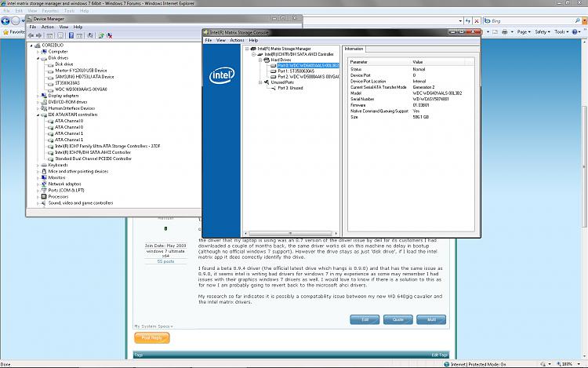Click the Monitors icon in Device Manager tree
Screen dimensions: 588x368
(44, 178)
